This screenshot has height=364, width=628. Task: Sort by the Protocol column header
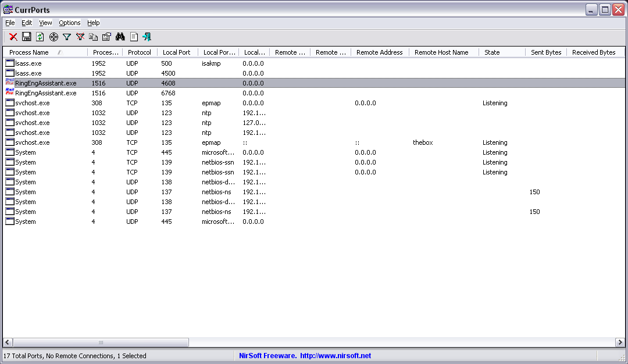pos(140,52)
